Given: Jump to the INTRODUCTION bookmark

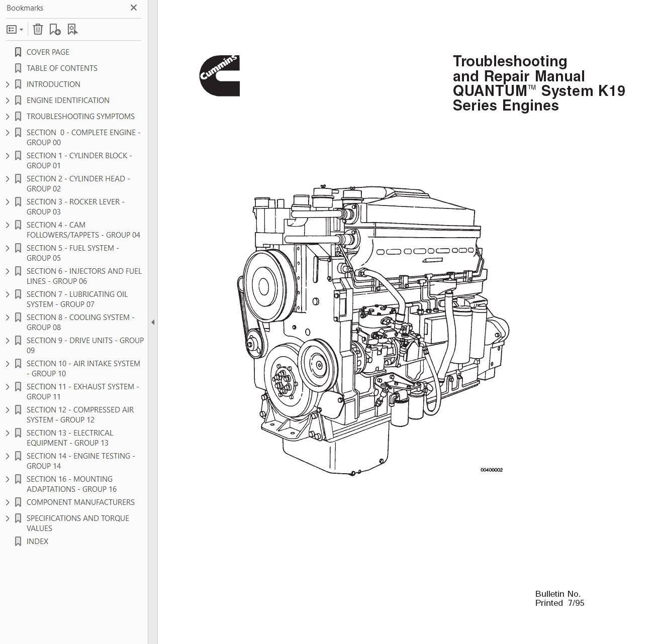Looking at the screenshot, I should pyautogui.click(x=53, y=84).
